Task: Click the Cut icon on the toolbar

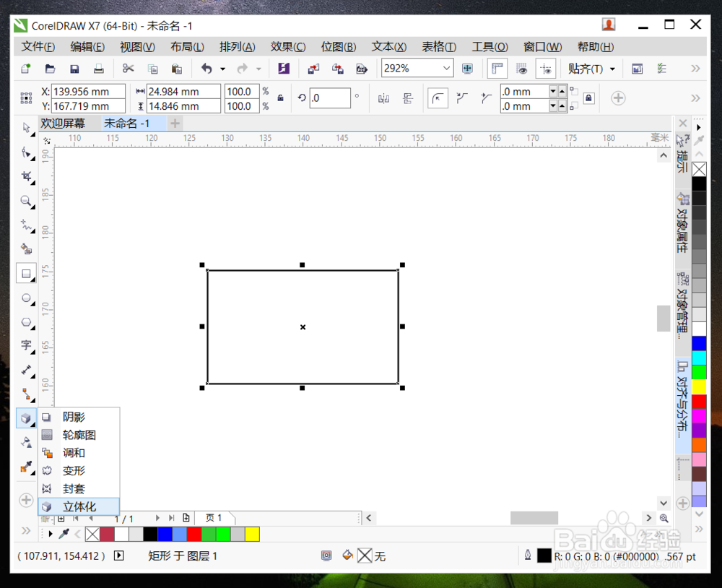Action: 129,68
